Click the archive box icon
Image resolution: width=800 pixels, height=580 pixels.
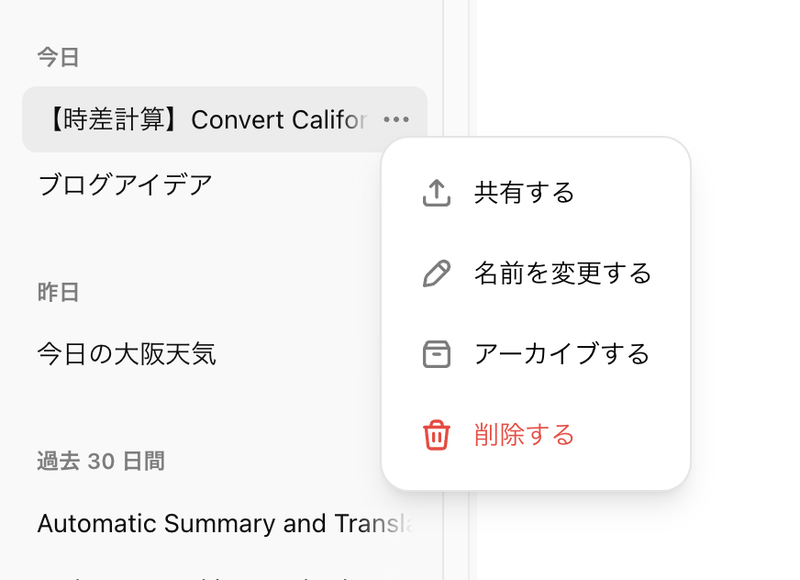tap(436, 354)
